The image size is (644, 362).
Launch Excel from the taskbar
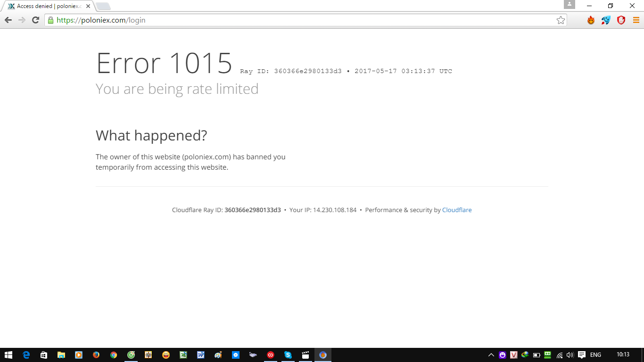183,355
